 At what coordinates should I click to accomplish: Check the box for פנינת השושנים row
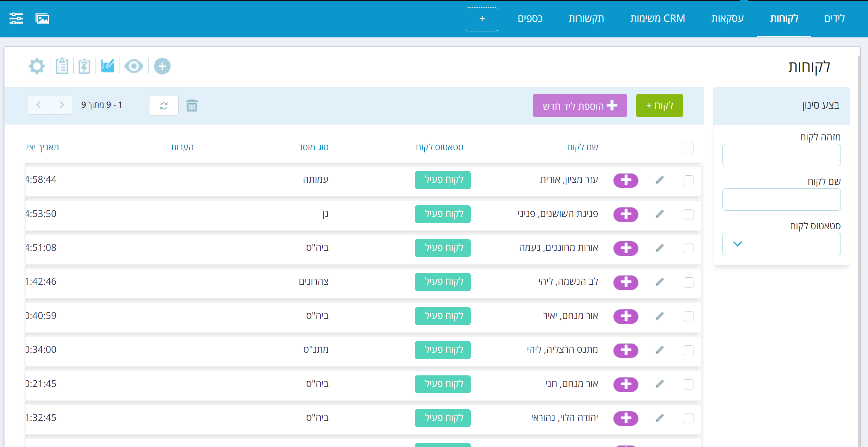[688, 214]
